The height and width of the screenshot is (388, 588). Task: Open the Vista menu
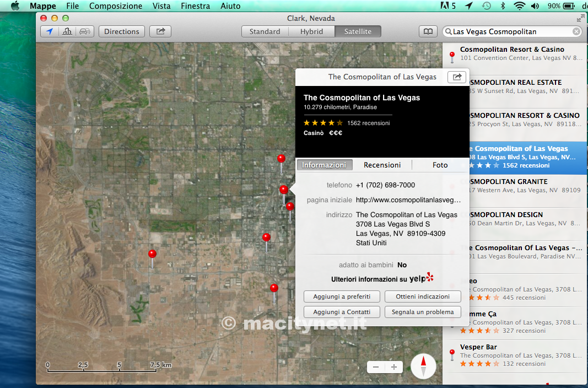pyautogui.click(x=161, y=6)
